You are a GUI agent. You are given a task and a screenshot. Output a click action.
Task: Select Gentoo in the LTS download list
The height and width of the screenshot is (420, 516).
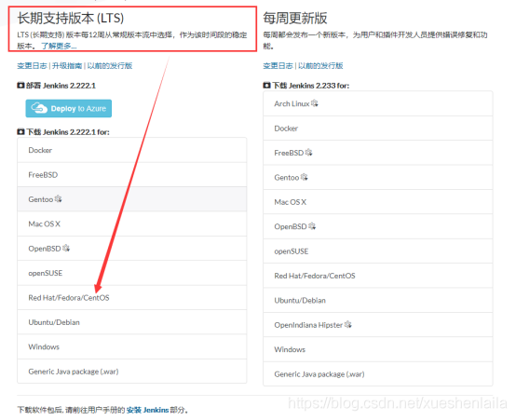[x=132, y=199]
